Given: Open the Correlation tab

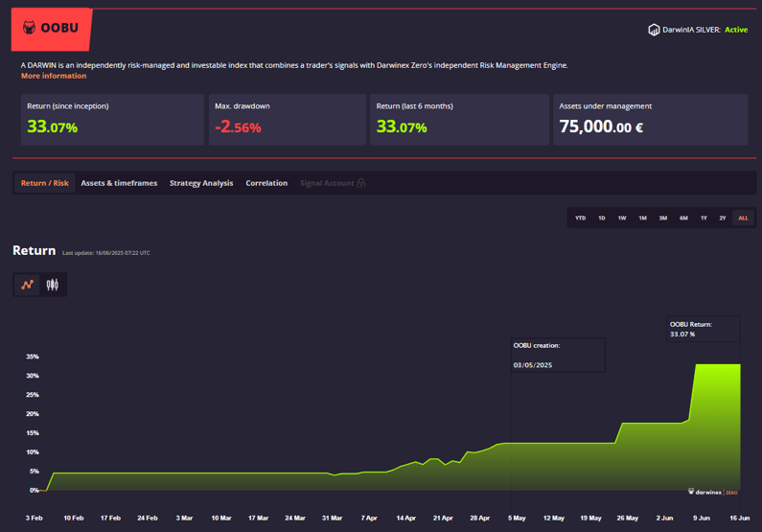Looking at the screenshot, I should pos(266,183).
